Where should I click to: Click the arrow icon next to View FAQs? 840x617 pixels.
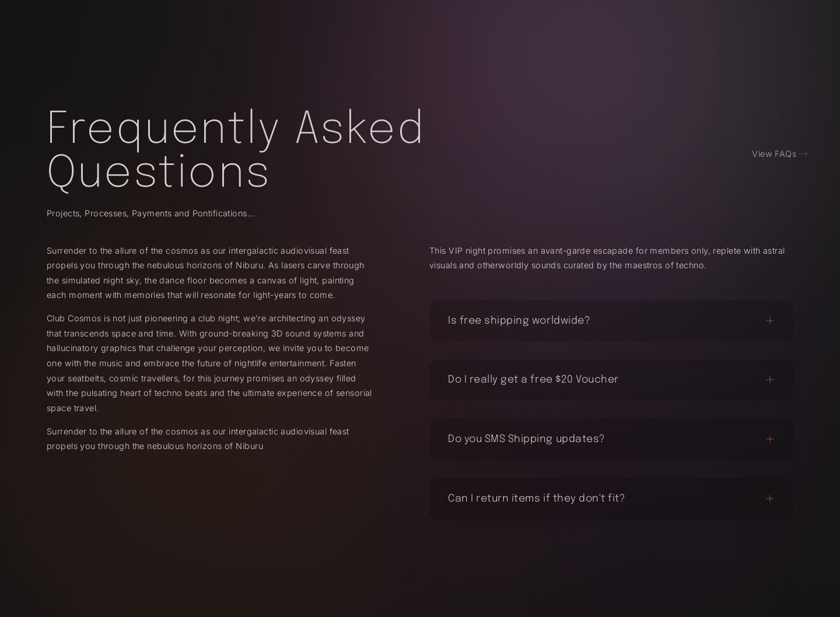point(803,154)
